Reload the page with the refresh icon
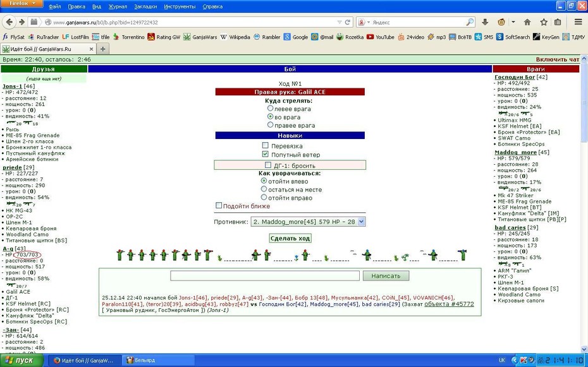Screen dimensions: 588x367 click(x=348, y=22)
